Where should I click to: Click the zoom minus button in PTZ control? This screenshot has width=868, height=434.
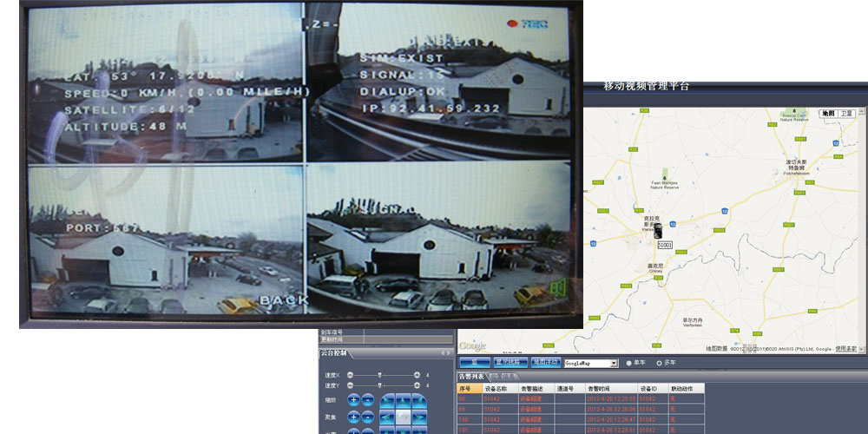[x=367, y=399]
